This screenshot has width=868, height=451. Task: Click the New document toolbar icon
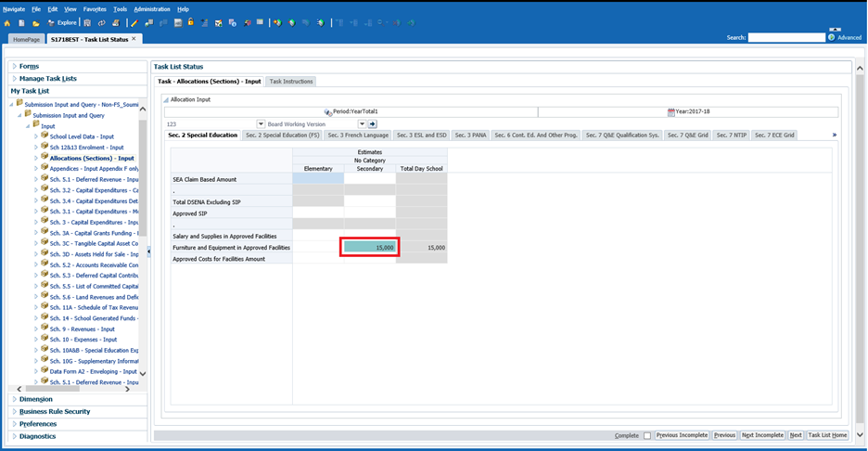pos(21,23)
